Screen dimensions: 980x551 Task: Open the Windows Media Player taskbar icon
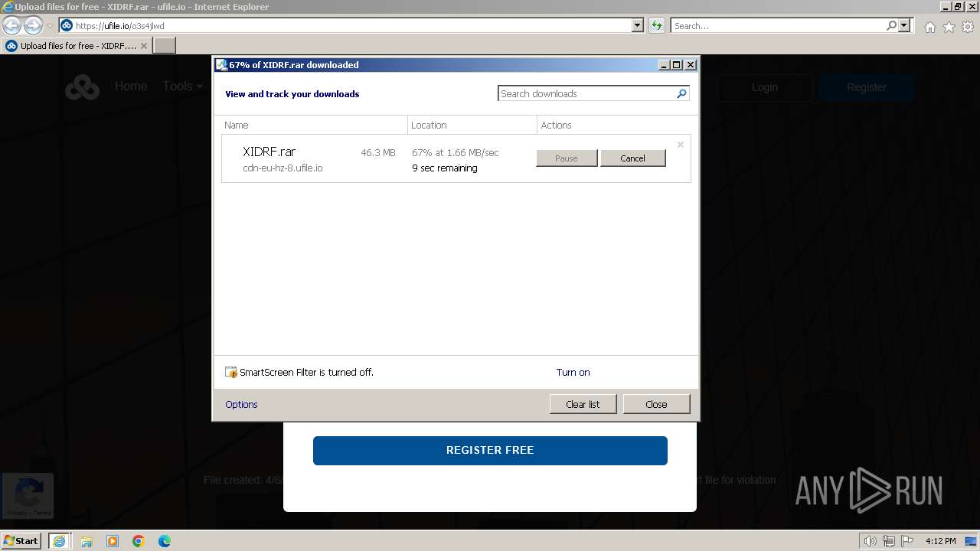coord(113,541)
